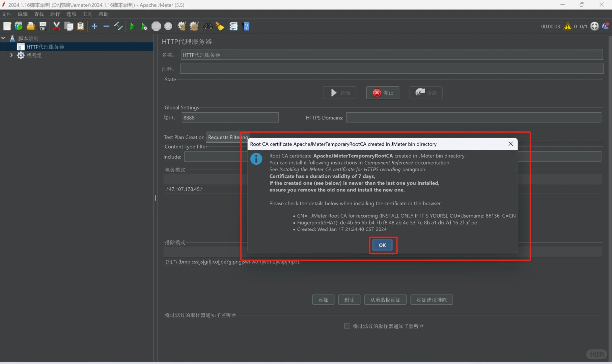
Task: Click the Shutdown round X icon
Action: point(168,26)
